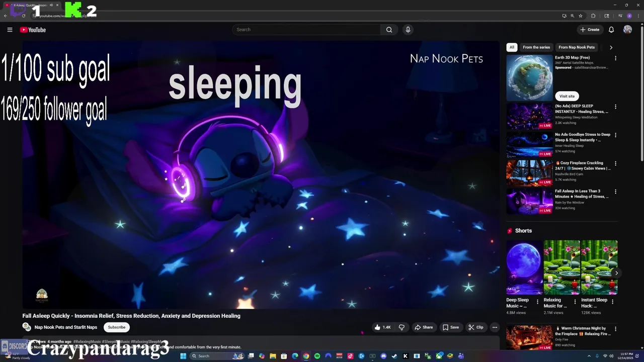Select the From Nap Nook Pets chip
The image size is (644, 362).
pos(577,47)
